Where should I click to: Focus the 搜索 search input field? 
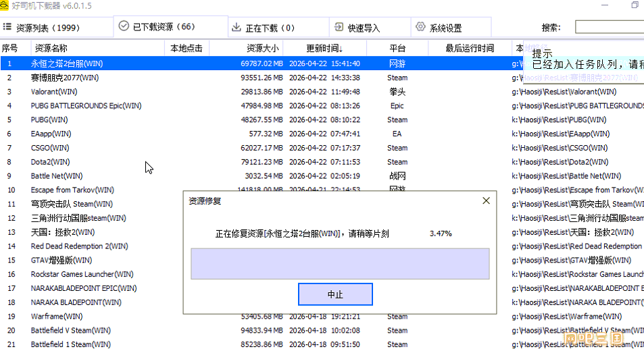pos(610,27)
